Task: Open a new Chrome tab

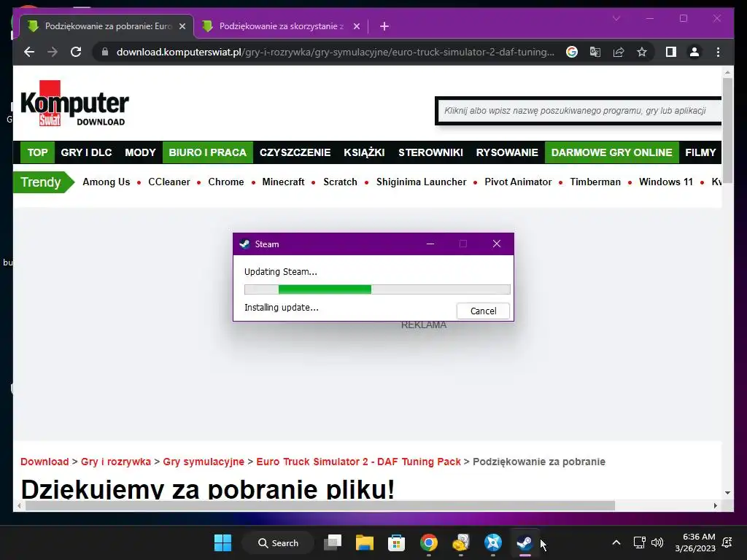Action: coord(384,26)
